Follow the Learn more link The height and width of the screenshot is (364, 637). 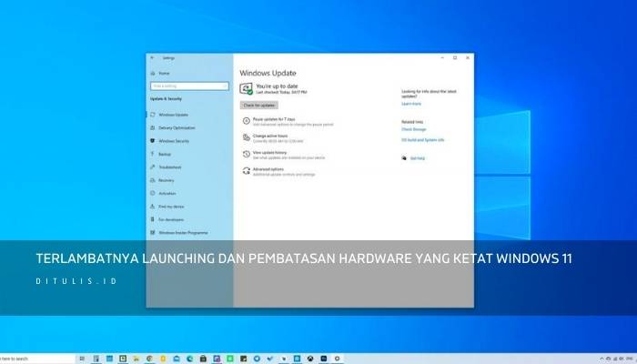tap(411, 104)
